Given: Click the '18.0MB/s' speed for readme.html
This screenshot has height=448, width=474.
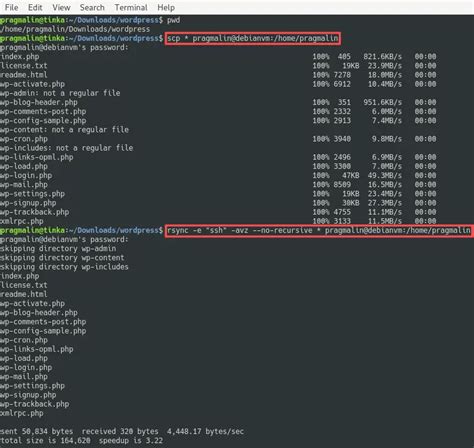Looking at the screenshot, I should [385, 75].
